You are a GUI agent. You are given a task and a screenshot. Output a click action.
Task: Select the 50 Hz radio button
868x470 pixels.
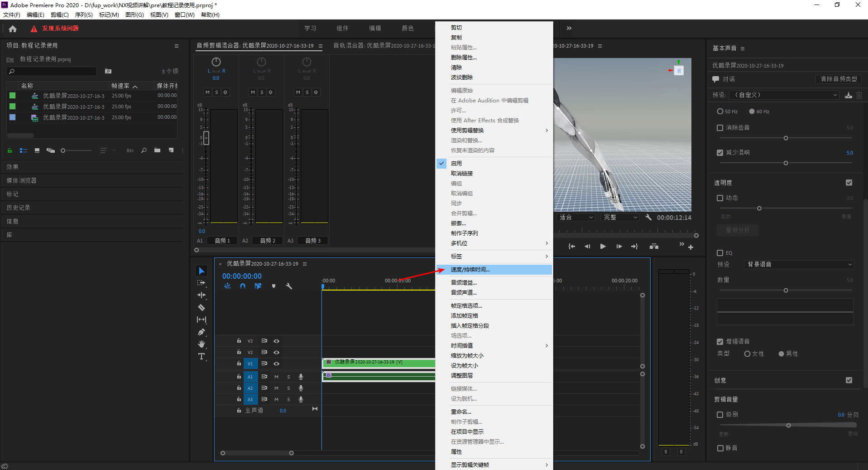(720, 111)
